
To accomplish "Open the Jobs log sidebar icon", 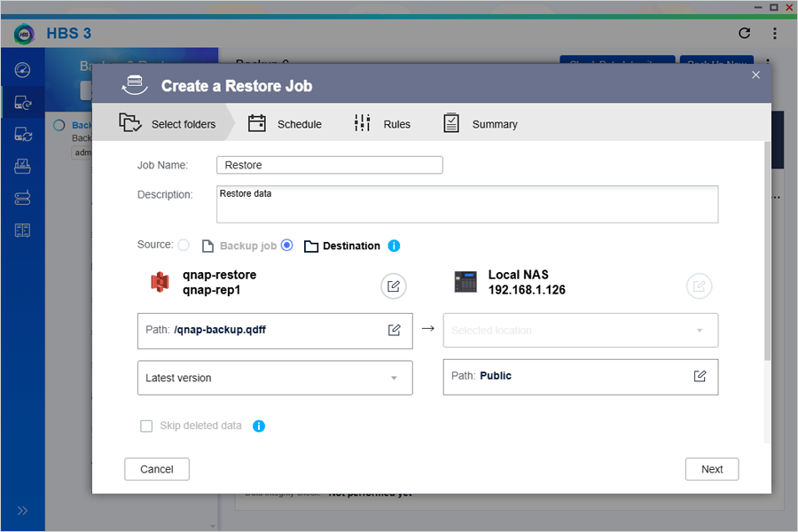I will (22, 231).
